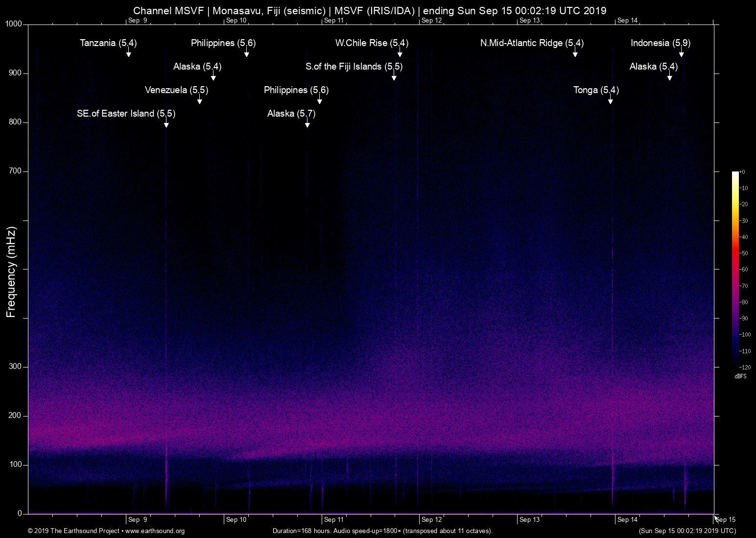Click the Sep 15 label on bottom axis
The height and width of the screenshot is (538, 756).
pyautogui.click(x=725, y=520)
